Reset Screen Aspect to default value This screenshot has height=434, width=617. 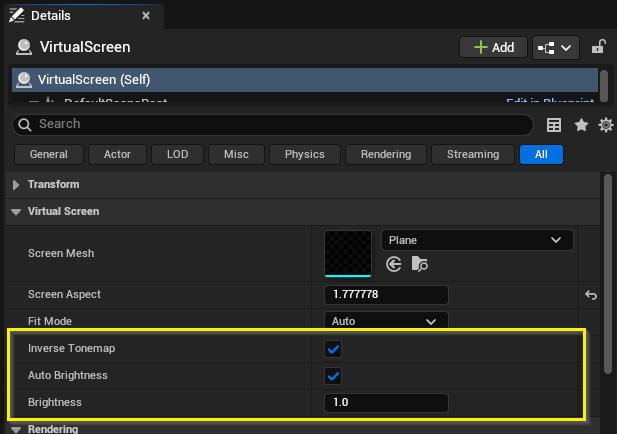(590, 295)
